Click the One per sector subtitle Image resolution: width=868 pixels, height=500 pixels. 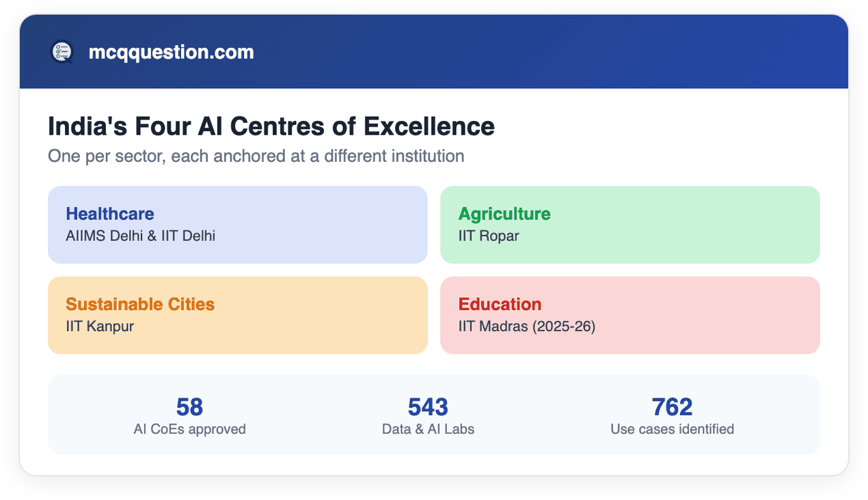[x=256, y=156]
